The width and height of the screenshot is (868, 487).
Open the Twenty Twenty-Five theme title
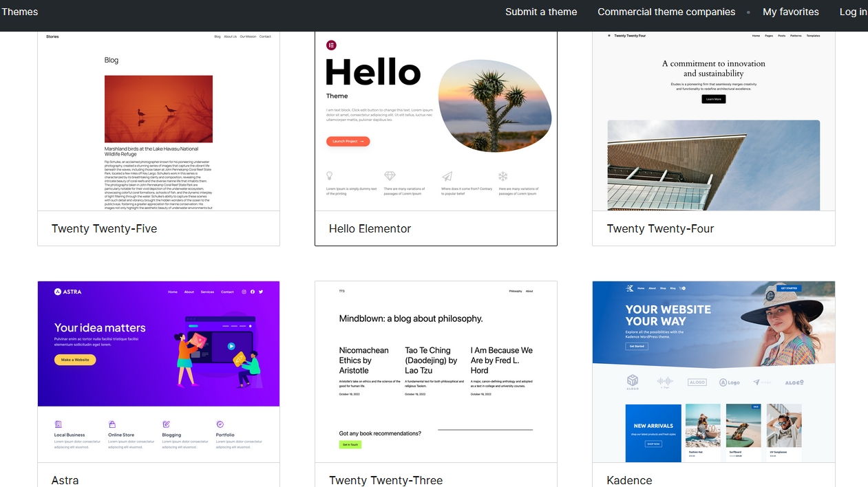click(x=104, y=228)
